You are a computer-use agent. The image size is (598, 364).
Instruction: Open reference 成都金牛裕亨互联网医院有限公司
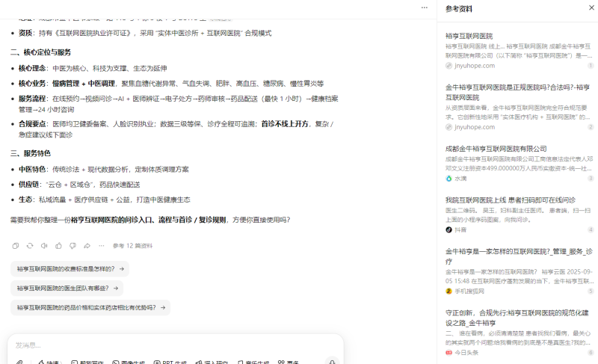[x=496, y=149]
